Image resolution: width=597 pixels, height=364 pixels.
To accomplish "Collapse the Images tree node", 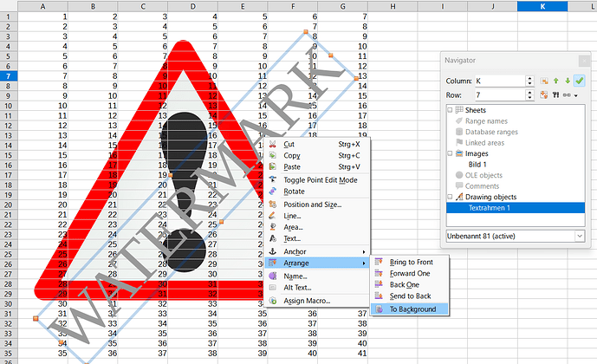I will coord(450,153).
